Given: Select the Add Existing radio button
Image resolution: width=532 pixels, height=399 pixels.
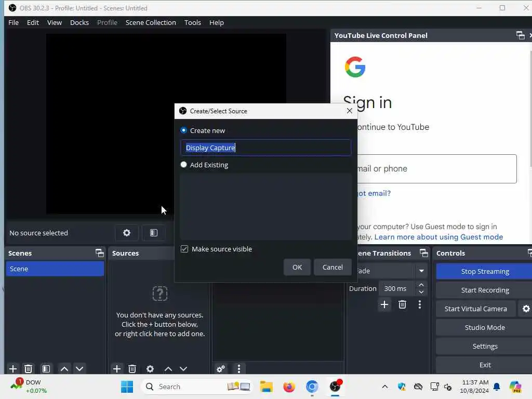Looking at the screenshot, I should coord(183,165).
